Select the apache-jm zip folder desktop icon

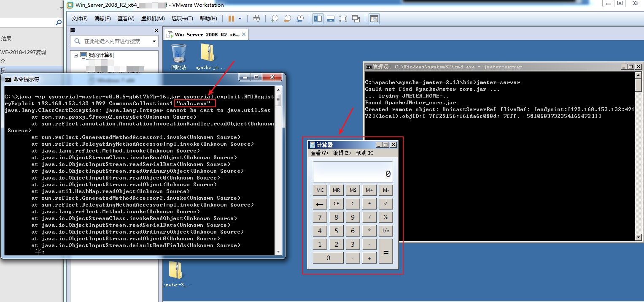coord(210,57)
